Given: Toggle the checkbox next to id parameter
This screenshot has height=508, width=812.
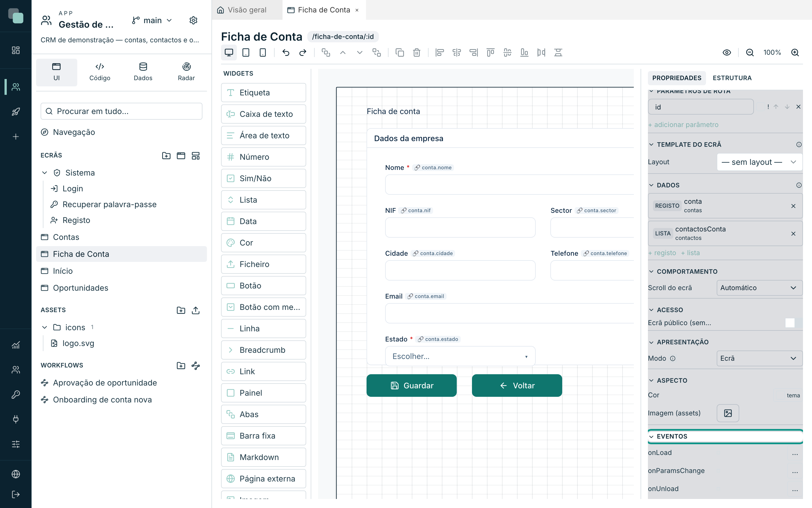Looking at the screenshot, I should pos(761,107).
